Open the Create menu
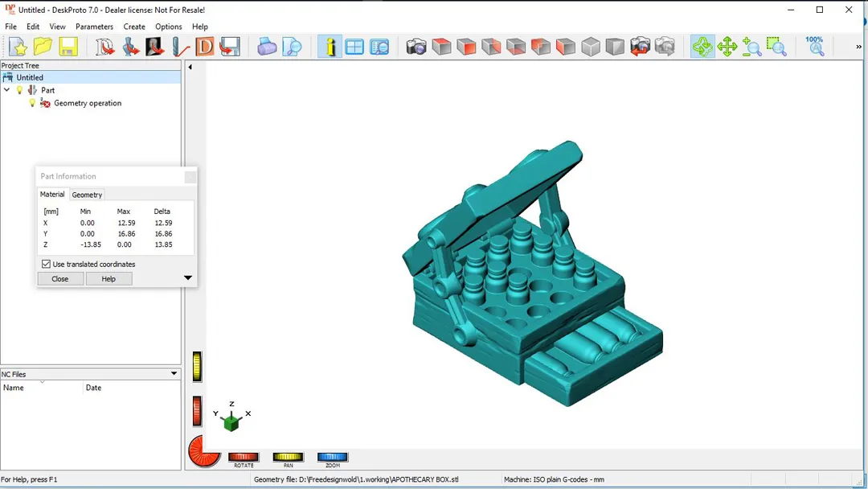The height and width of the screenshot is (489, 868). point(134,27)
